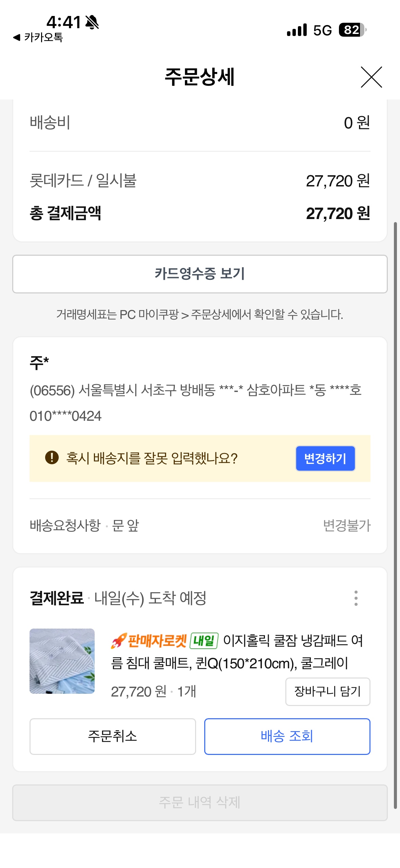Tap the 배송요청사항 문 앞 row
The image size is (400, 868).
coord(200,525)
